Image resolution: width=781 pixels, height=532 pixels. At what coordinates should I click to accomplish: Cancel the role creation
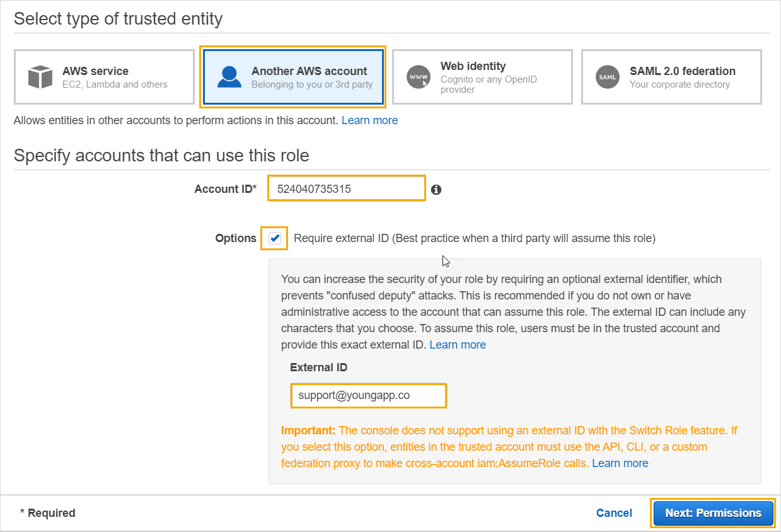614,513
